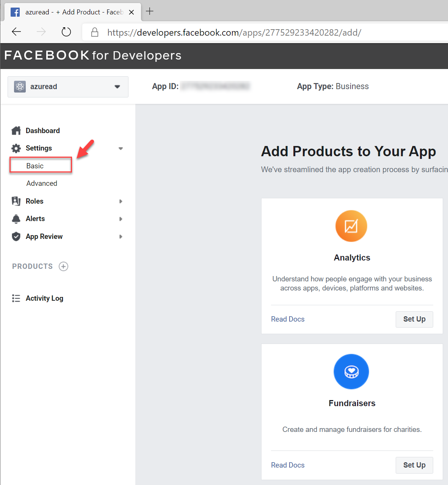Open App Review via the shield icon

(x=16, y=236)
